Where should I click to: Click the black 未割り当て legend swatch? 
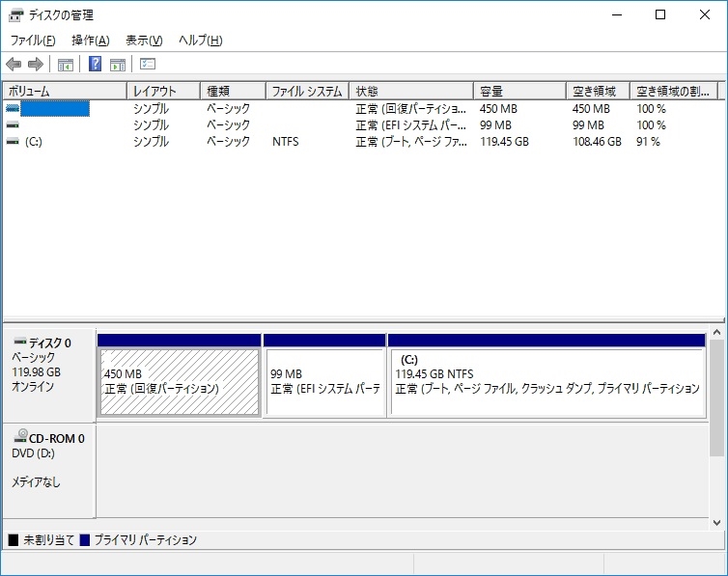coord(14,540)
